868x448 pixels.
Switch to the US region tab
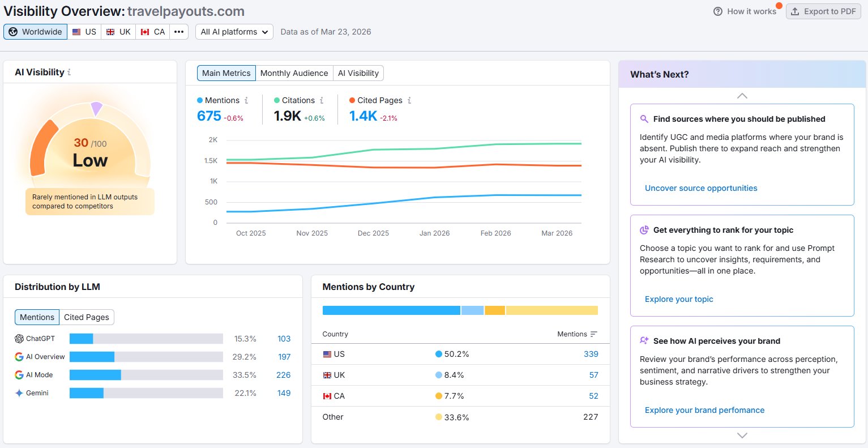coord(84,32)
